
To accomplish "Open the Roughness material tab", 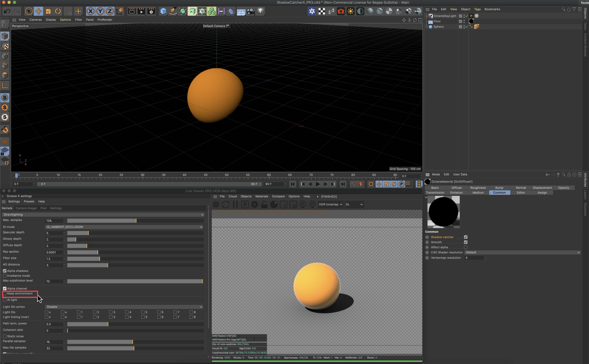I will (x=478, y=188).
